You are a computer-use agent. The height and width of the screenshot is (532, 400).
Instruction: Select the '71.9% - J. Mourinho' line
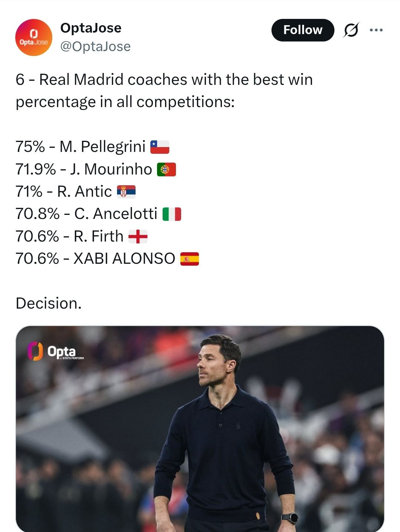(x=84, y=169)
